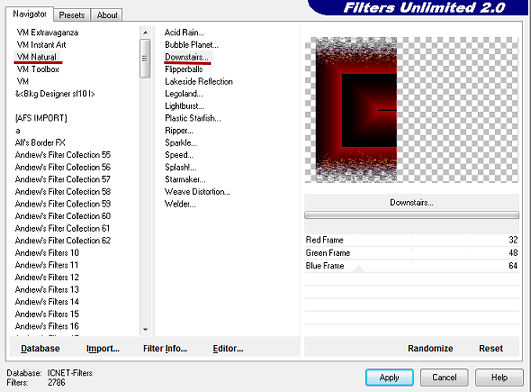The height and width of the screenshot is (392, 531).
Task: Choose the Downstairs... filter from list
Action: click(x=187, y=57)
